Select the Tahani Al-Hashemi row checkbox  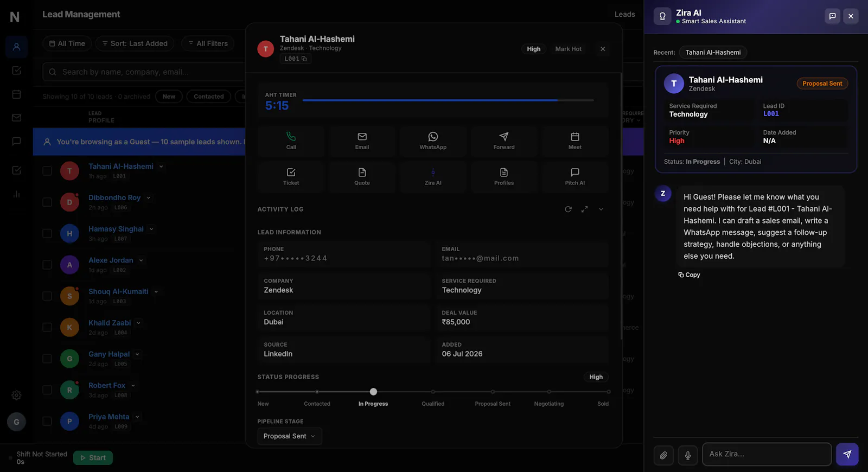(47, 171)
